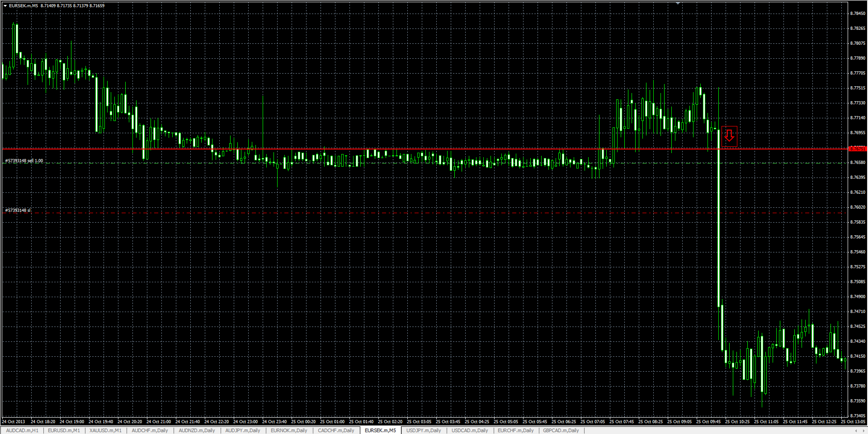The width and height of the screenshot is (868, 434).
Task: Expand the EURSEK.m,M5 chart title arrow
Action: (5, 6)
